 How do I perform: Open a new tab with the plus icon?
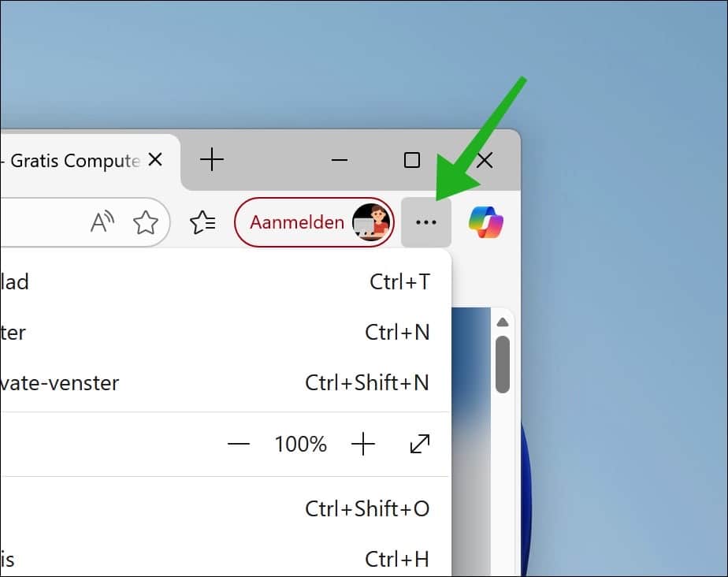click(211, 160)
